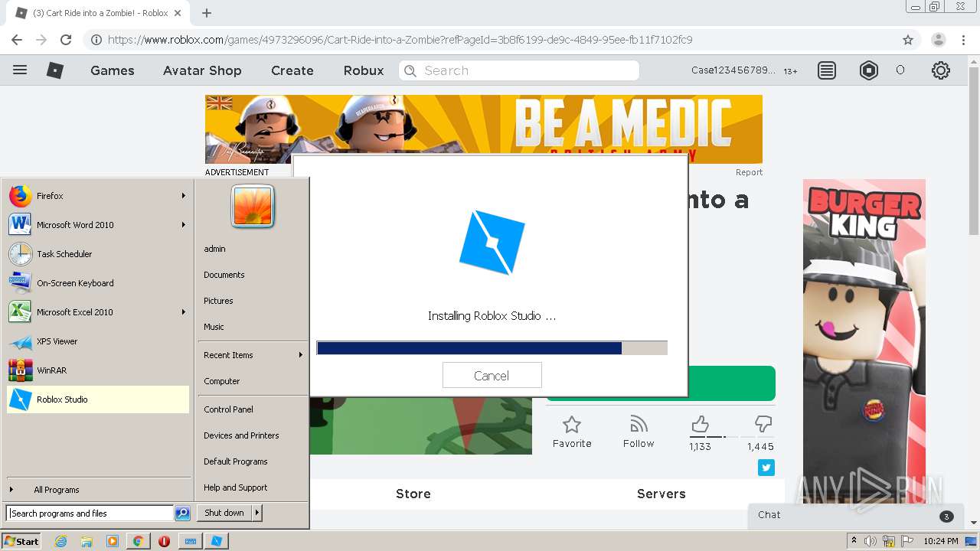The width and height of the screenshot is (980, 551).
Task: Open Task Scheduler from Start menu
Action: [98, 254]
